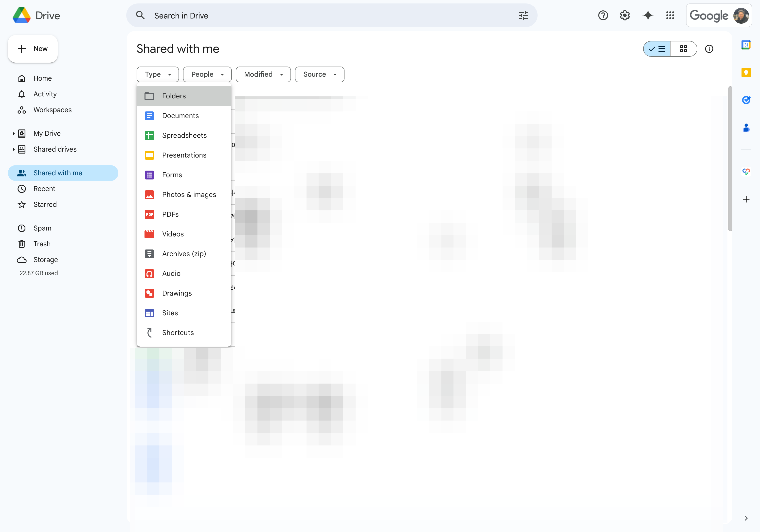Open Workspaces in sidebar
Image resolution: width=760 pixels, height=532 pixels.
(x=63, y=110)
